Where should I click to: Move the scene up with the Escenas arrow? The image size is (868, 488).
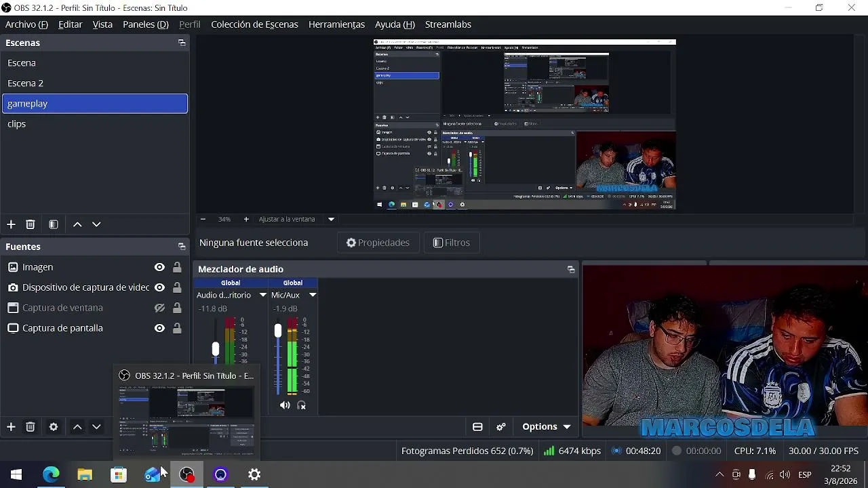[77, 224]
